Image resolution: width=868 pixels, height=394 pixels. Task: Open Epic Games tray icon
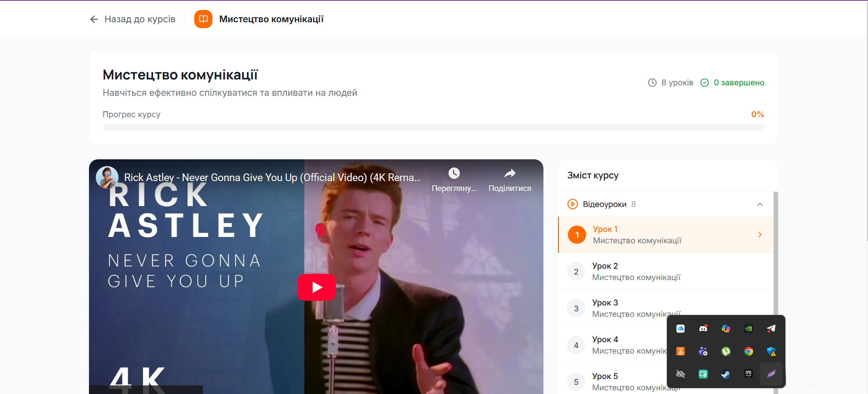click(749, 374)
